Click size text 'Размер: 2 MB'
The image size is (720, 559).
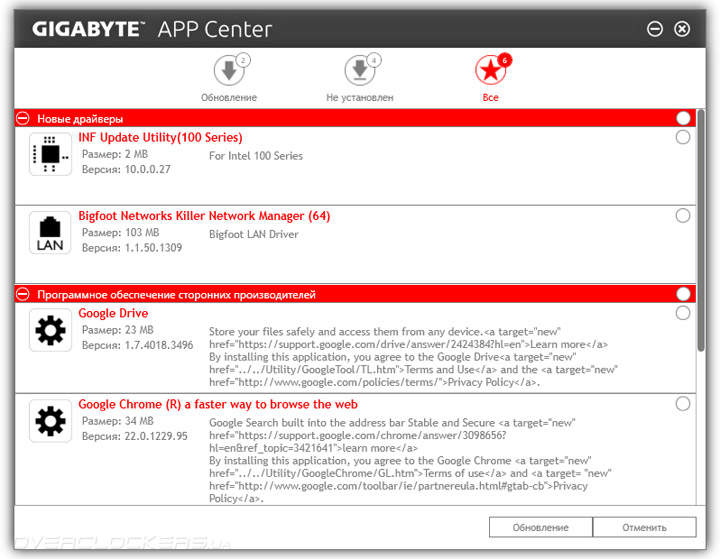(115, 154)
